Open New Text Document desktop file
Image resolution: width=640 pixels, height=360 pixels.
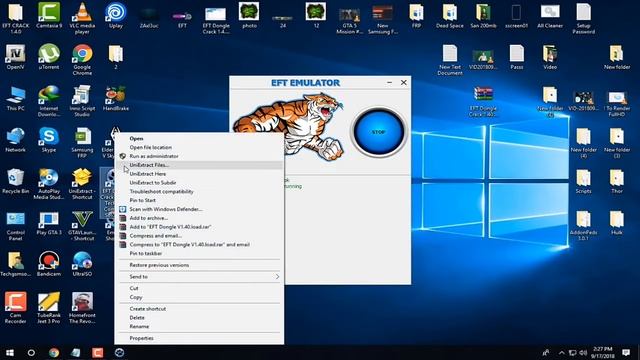coord(450,60)
